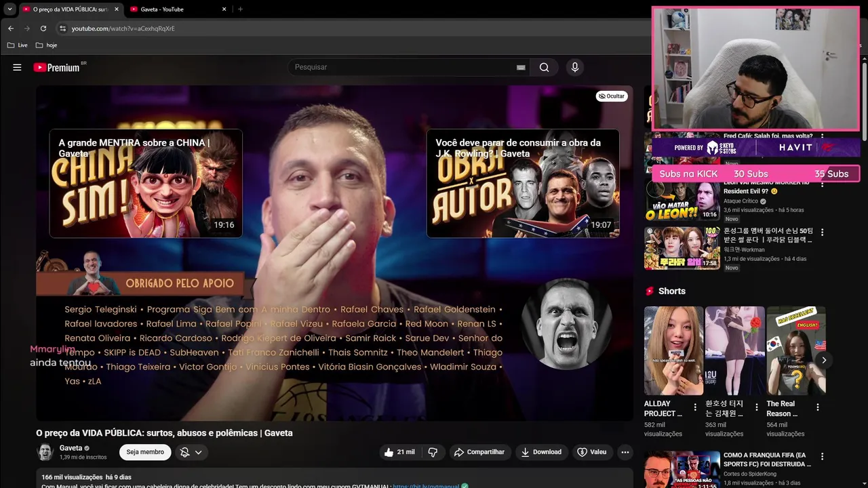Send a Super Thanks via Valeu
Image resolution: width=868 pixels, height=488 pixels.
tap(591, 452)
